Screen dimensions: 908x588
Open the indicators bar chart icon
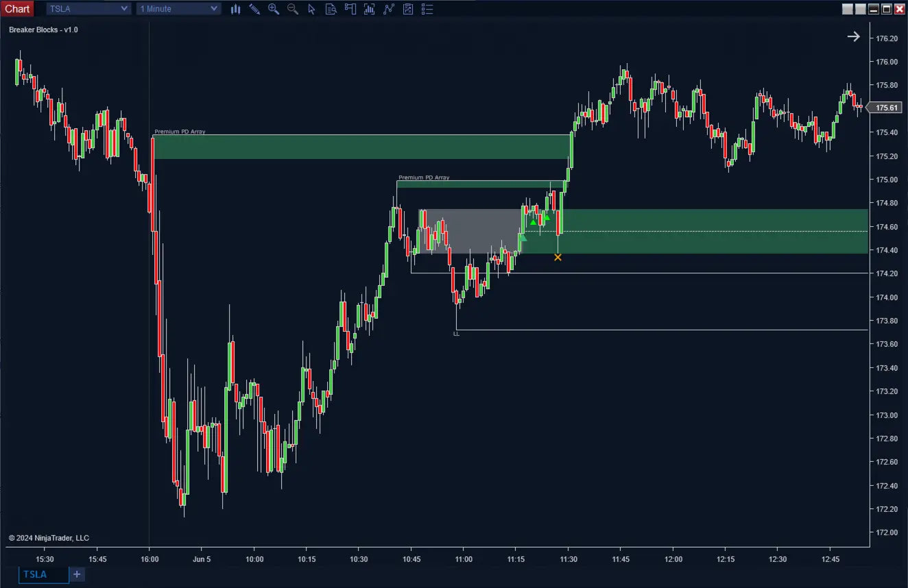(370, 9)
